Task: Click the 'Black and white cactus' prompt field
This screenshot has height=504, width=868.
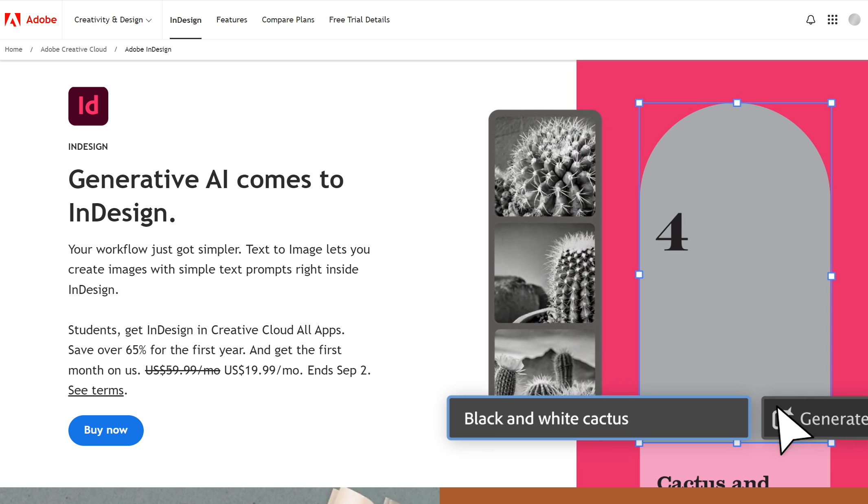Action: tap(598, 419)
